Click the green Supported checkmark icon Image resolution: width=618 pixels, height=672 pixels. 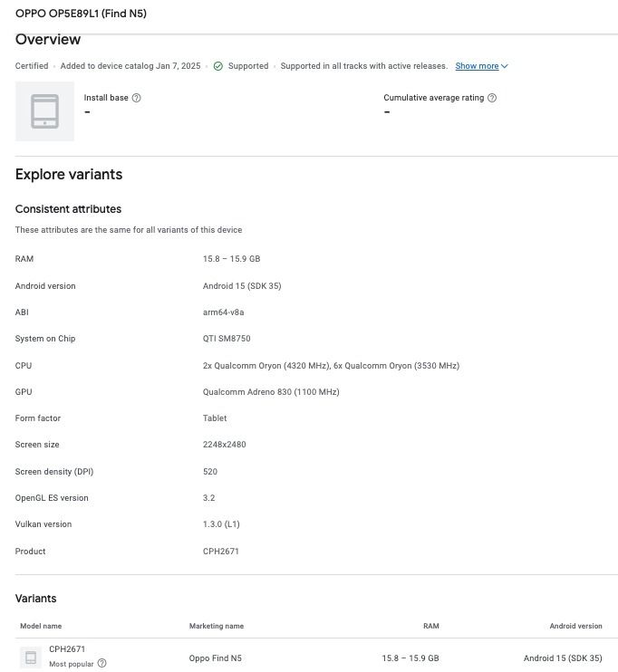coord(218,66)
